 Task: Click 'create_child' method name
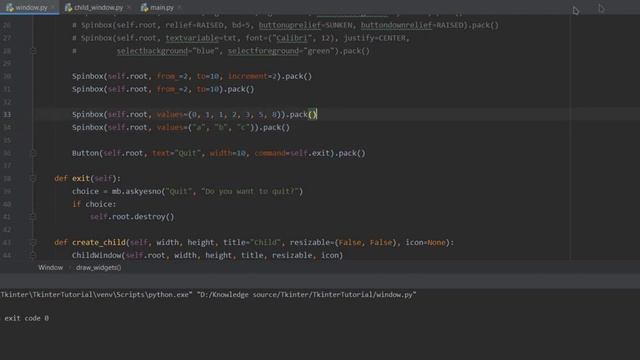(x=99, y=242)
